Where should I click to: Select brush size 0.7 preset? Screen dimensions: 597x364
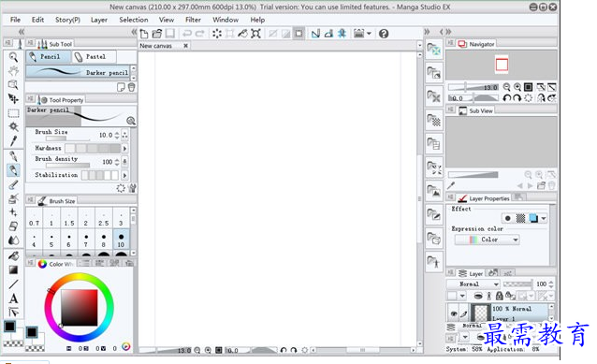click(34, 219)
